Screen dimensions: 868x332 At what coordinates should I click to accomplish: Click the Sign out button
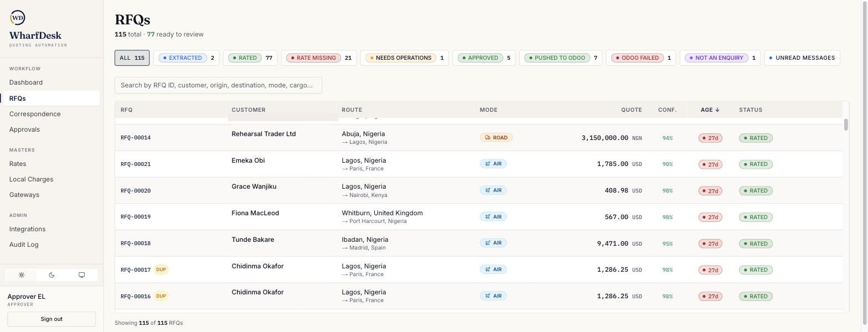coord(51,319)
